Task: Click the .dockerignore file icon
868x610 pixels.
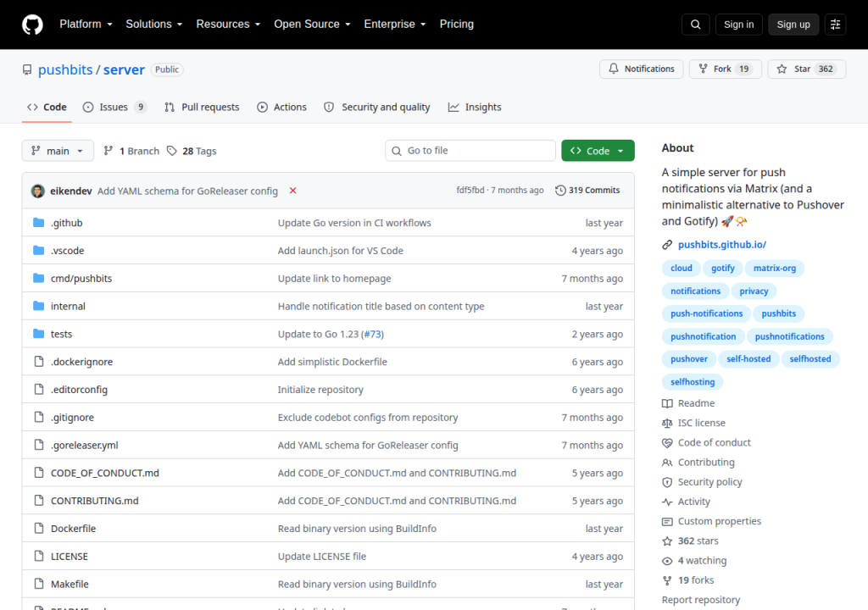Action: click(x=39, y=362)
